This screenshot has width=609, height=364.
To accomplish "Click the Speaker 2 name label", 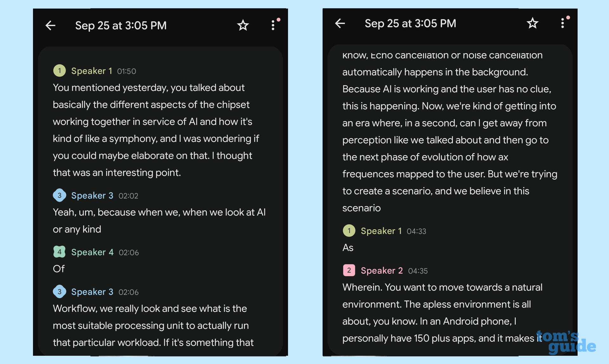I will 382,271.
